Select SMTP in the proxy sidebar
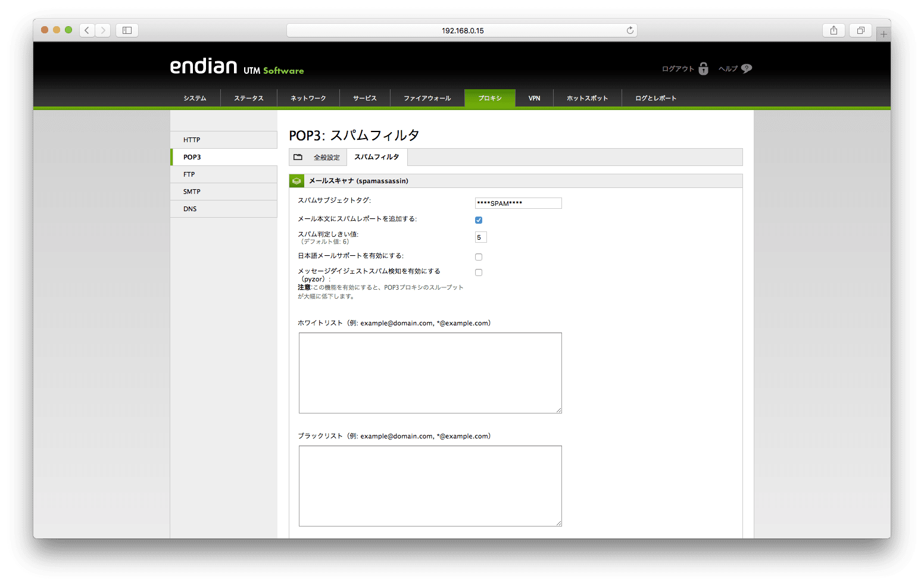Viewport: 924px width, 586px height. tap(224, 192)
